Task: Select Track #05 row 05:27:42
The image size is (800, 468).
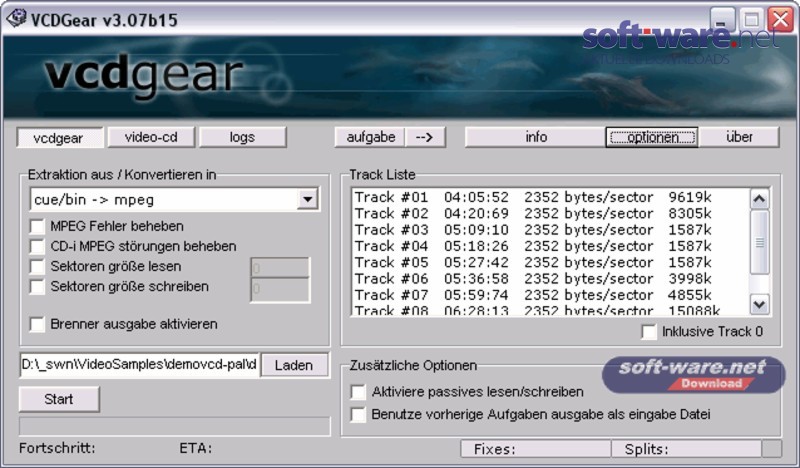Action: pyautogui.click(x=550, y=262)
